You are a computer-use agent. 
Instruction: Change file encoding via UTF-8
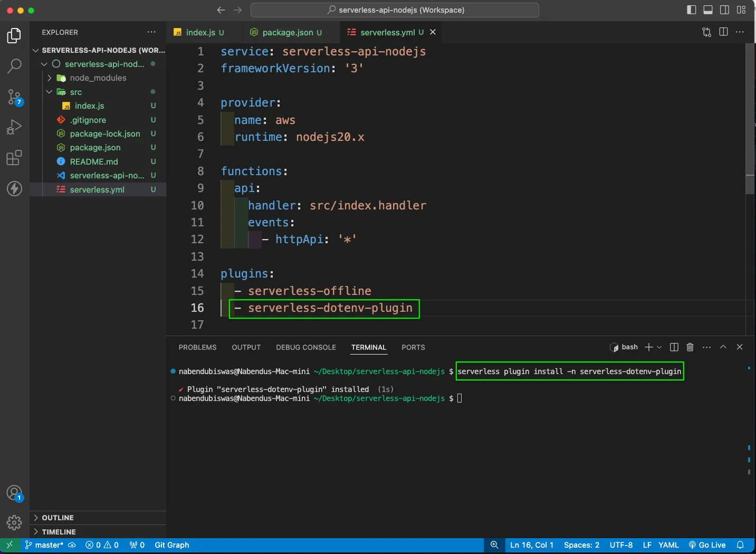coord(621,545)
